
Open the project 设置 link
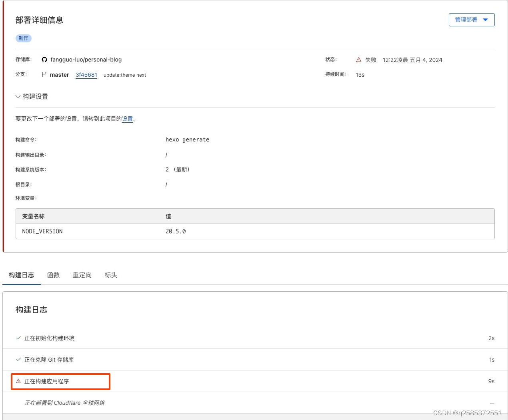click(x=128, y=119)
